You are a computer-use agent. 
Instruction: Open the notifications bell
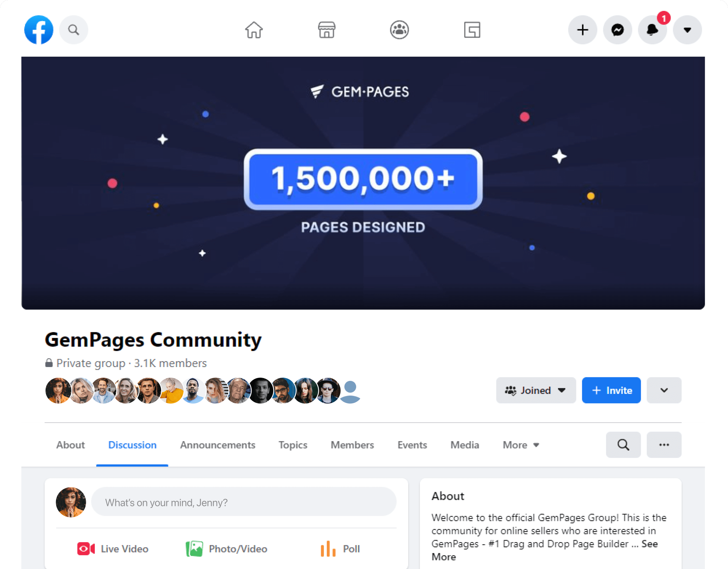click(x=652, y=30)
